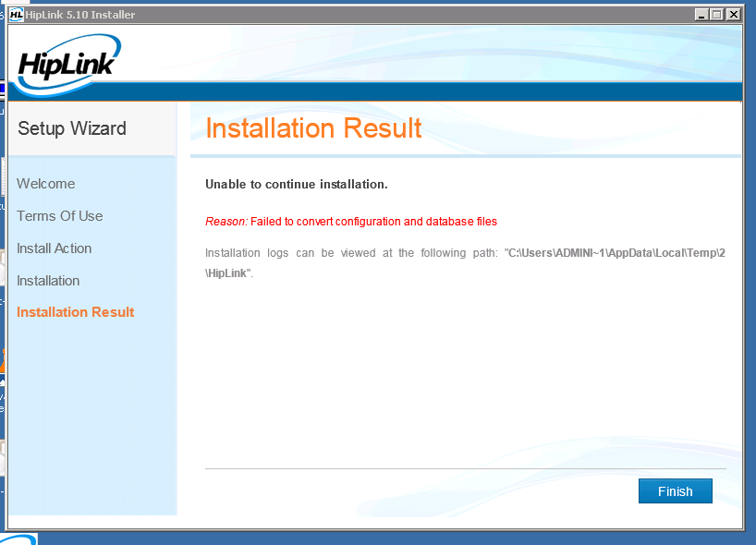
Task: Click the HipLink logo in header
Action: 67,64
